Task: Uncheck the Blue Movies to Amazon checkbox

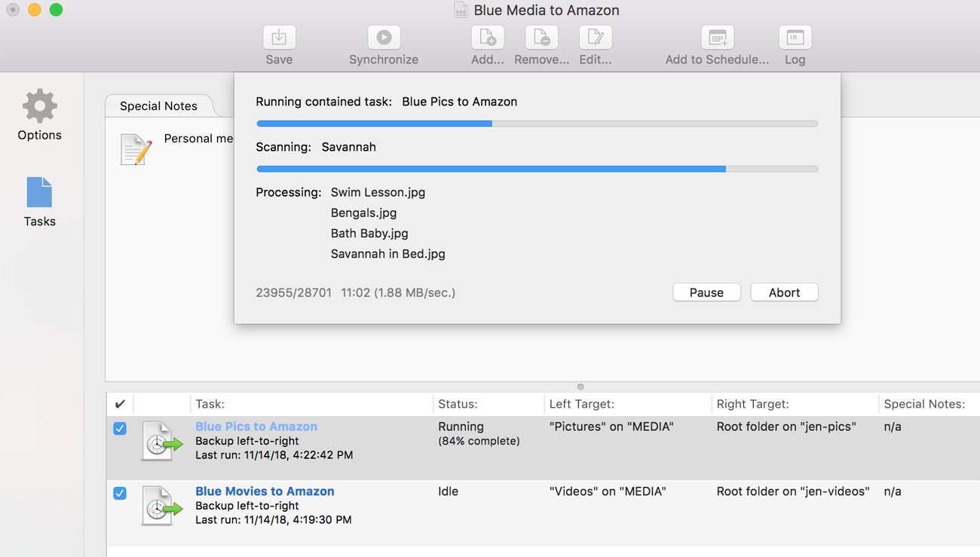Action: pyautogui.click(x=120, y=493)
